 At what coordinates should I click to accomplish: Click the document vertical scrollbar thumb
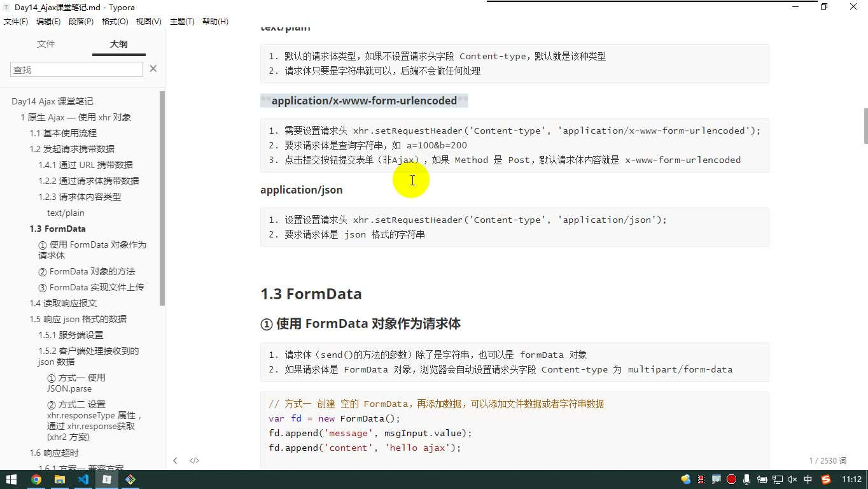pos(865,125)
